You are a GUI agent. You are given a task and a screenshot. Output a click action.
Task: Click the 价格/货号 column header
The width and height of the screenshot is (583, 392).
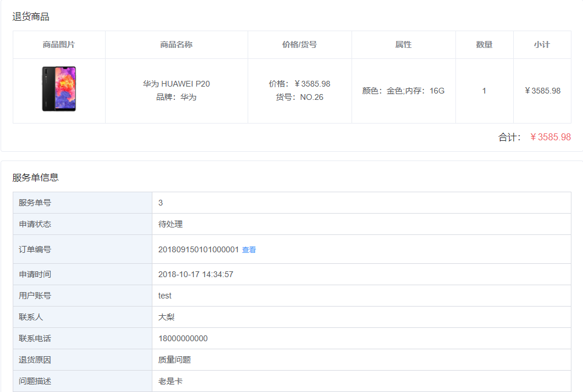(300, 44)
